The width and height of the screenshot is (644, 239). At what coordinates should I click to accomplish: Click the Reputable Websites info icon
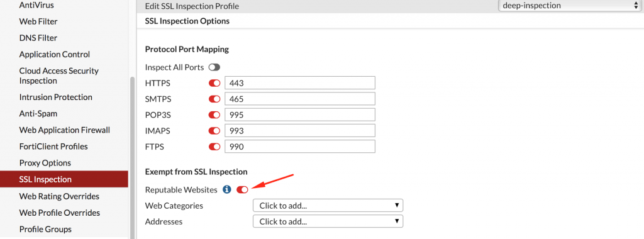(x=226, y=190)
